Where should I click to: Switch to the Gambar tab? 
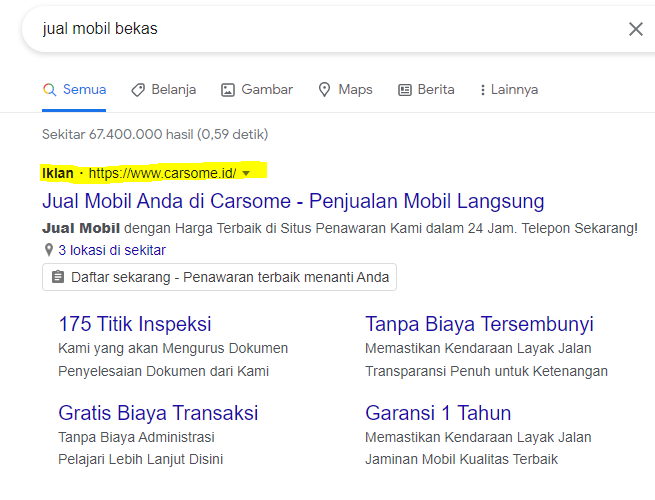[266, 90]
